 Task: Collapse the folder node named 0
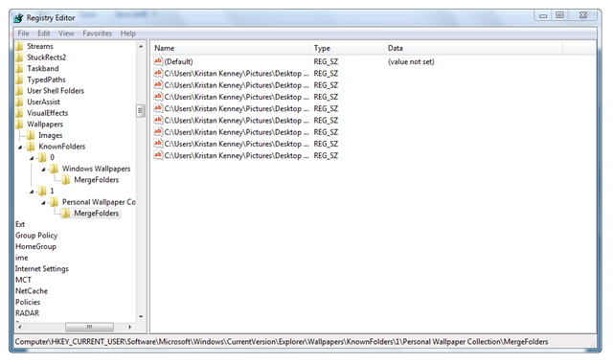pos(32,158)
